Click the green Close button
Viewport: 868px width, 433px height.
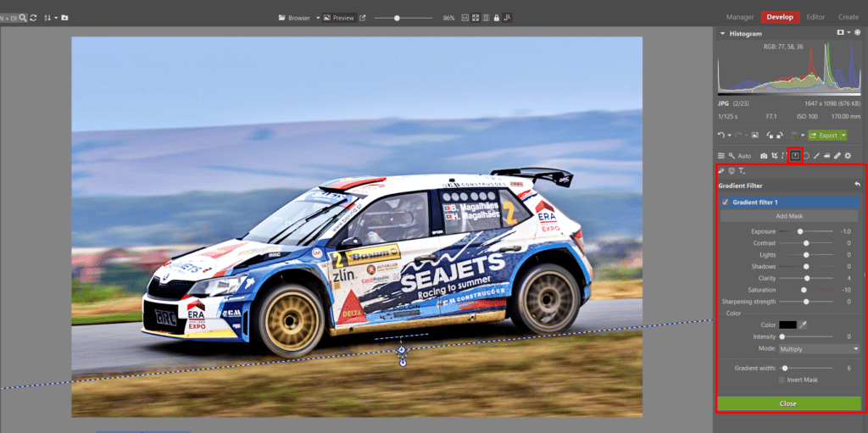(789, 403)
